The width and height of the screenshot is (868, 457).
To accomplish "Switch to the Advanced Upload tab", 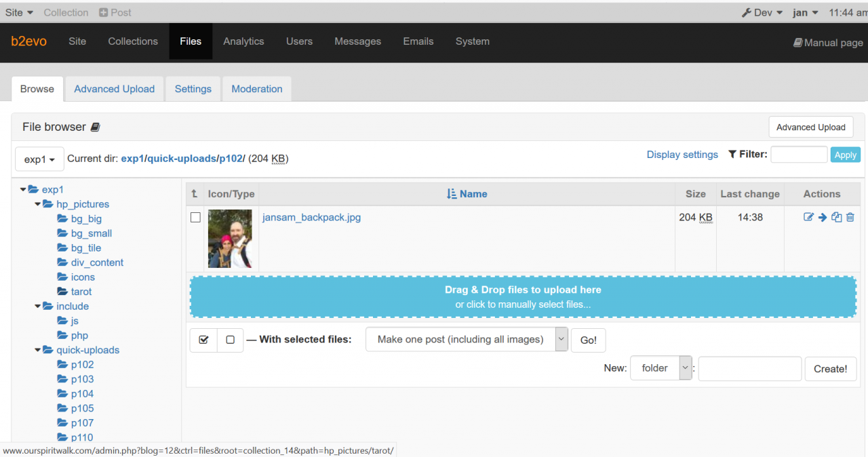I will pyautogui.click(x=115, y=89).
